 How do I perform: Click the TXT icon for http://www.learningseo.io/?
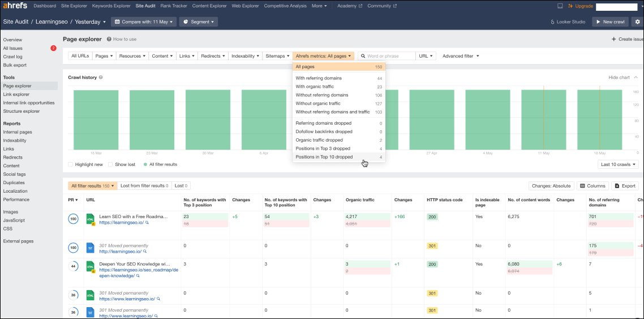tap(91, 312)
